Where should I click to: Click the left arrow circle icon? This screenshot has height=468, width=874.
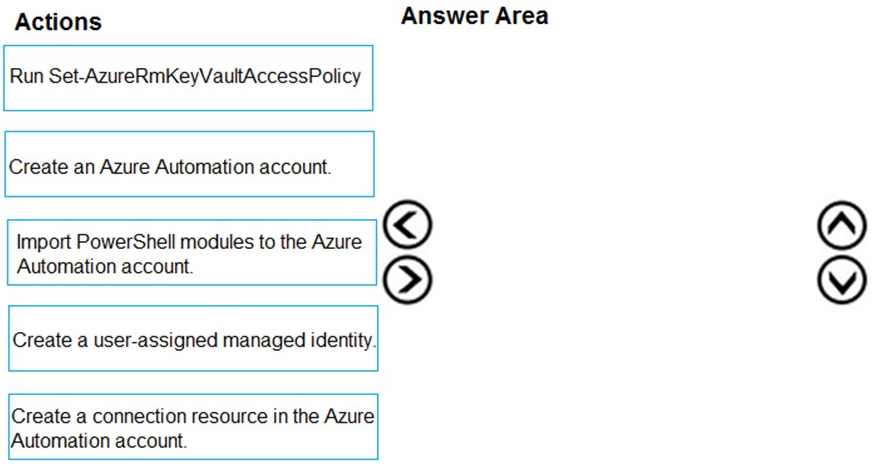[x=408, y=225]
